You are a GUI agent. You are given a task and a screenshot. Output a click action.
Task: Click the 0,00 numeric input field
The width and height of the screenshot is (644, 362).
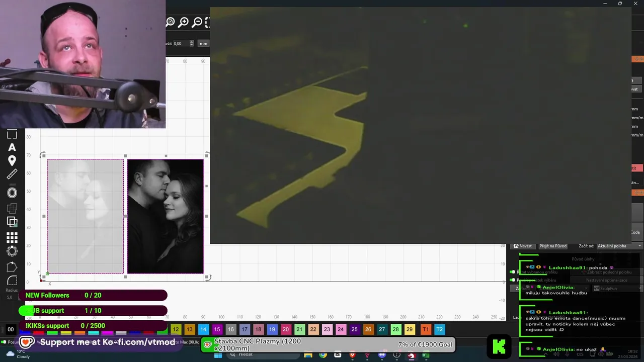(x=180, y=43)
